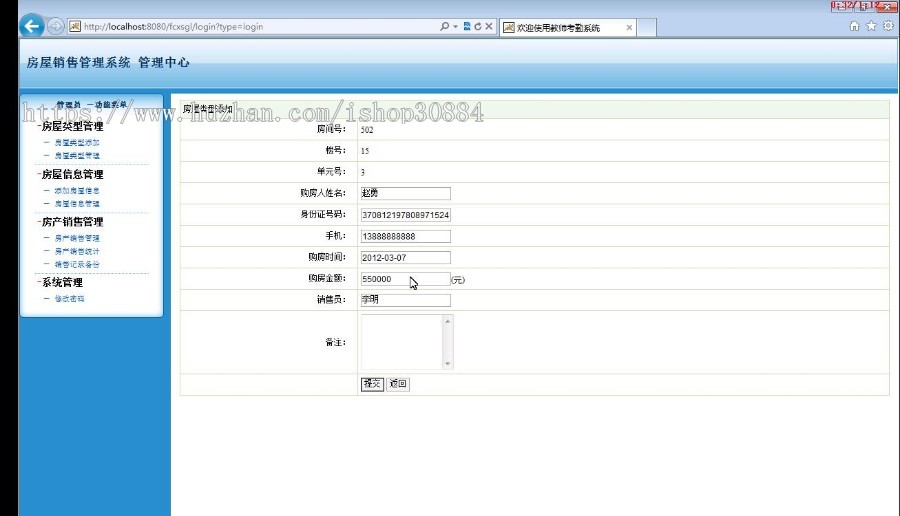
Task: Open a new blank tab
Action: tap(647, 28)
